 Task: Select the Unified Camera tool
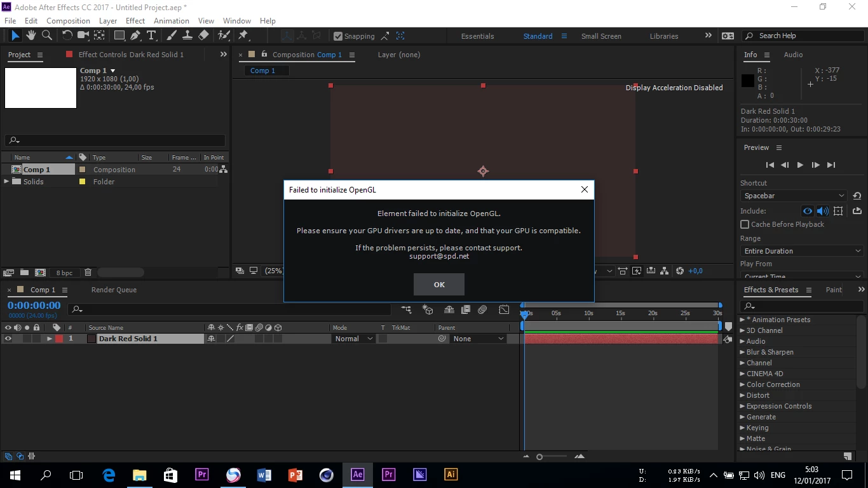click(83, 36)
